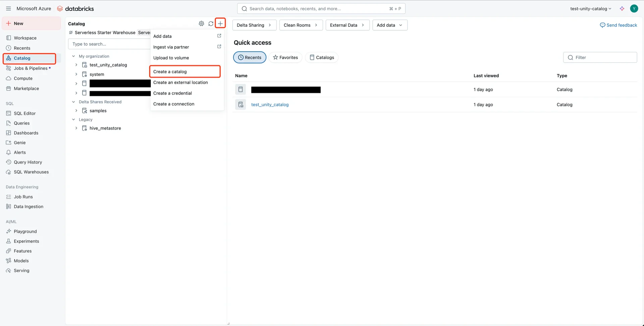
Task: Open Delta Sharing
Action: pyautogui.click(x=254, y=25)
